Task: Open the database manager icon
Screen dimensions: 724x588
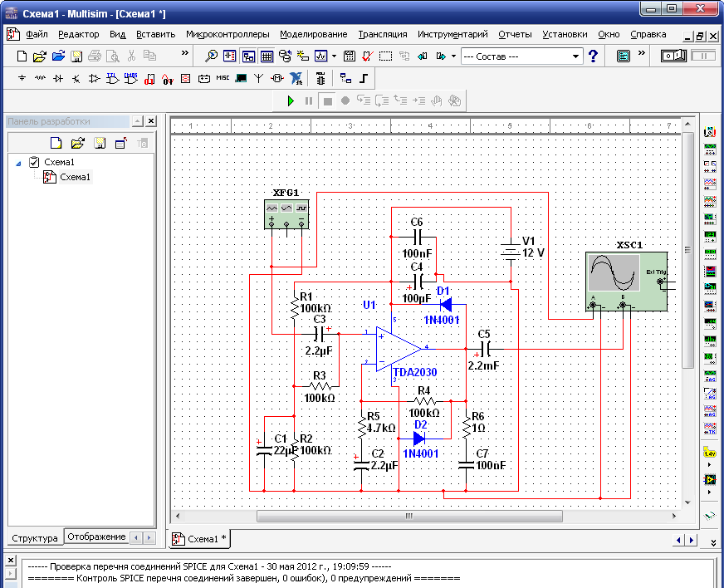Action: click(x=286, y=56)
